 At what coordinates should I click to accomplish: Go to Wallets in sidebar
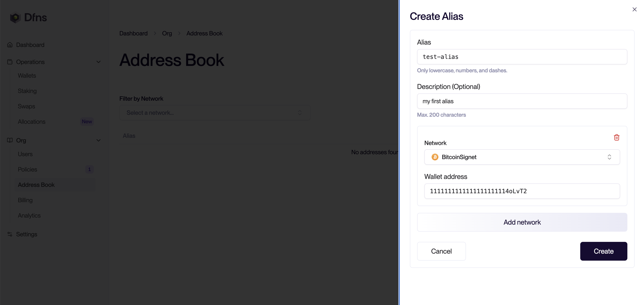[27, 76]
